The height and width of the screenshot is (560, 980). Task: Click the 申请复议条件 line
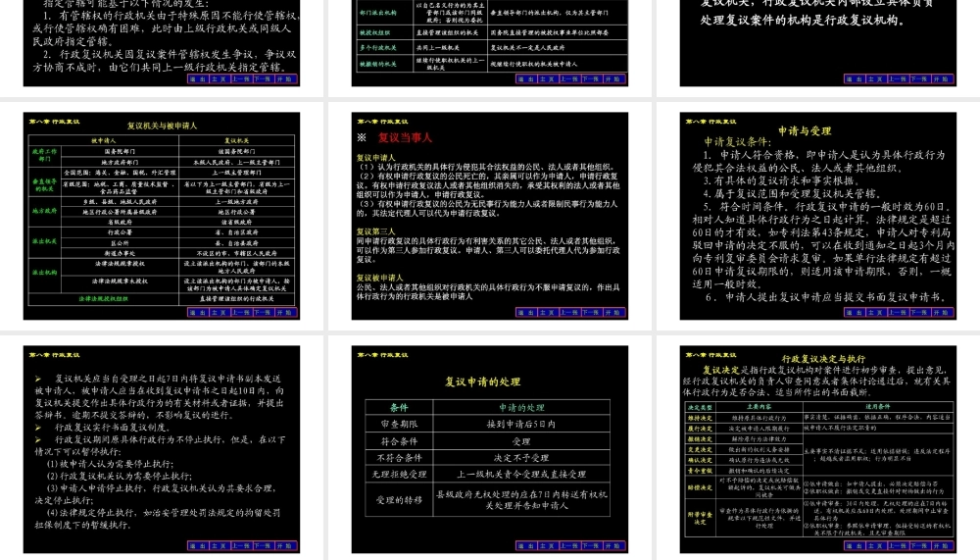pos(738,142)
